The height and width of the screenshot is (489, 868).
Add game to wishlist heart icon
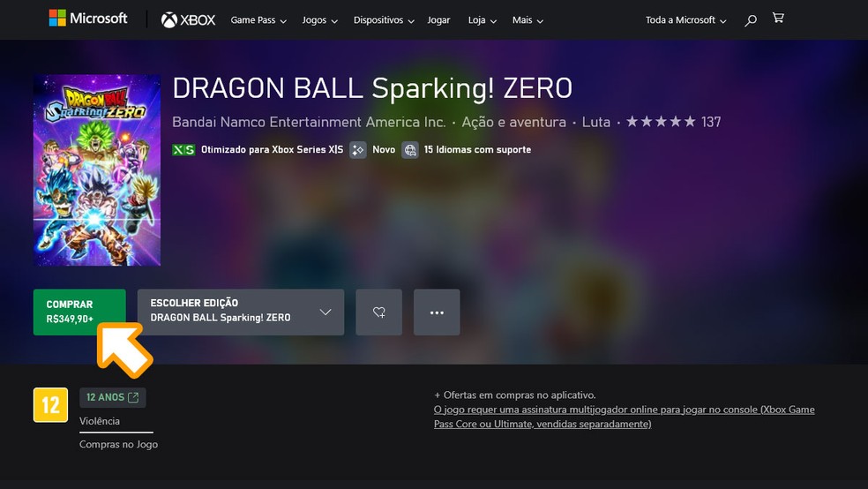click(379, 312)
